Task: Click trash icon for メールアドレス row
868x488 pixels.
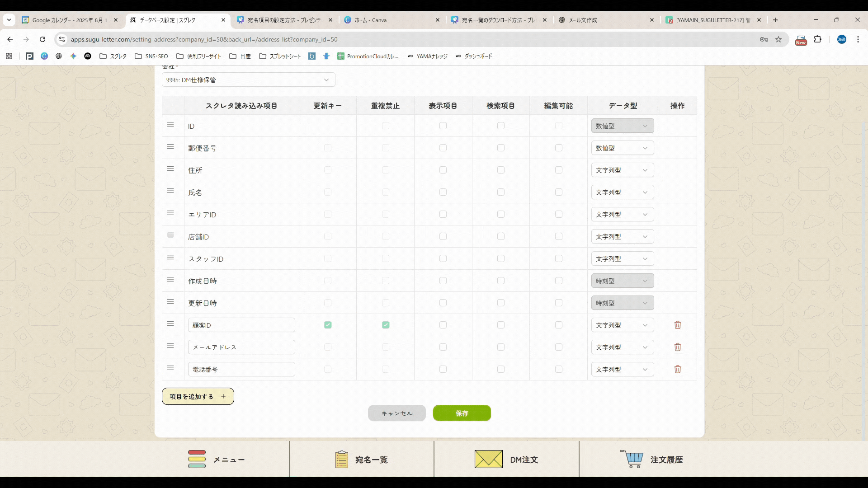Action: [x=677, y=347]
